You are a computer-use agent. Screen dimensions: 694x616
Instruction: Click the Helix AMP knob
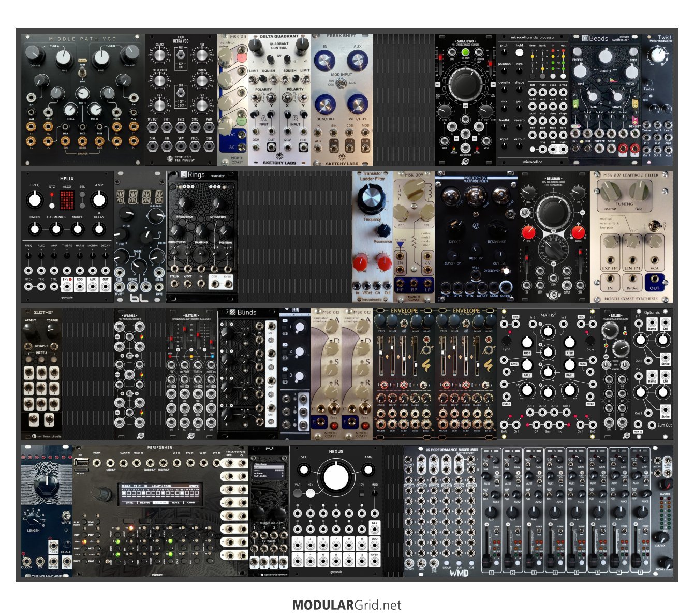(x=99, y=199)
